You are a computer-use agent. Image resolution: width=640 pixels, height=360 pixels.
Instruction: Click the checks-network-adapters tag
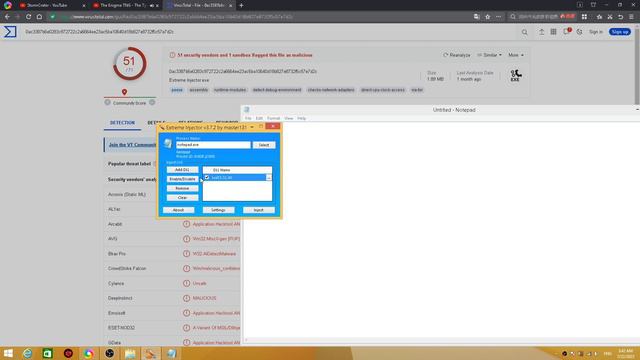(x=331, y=90)
